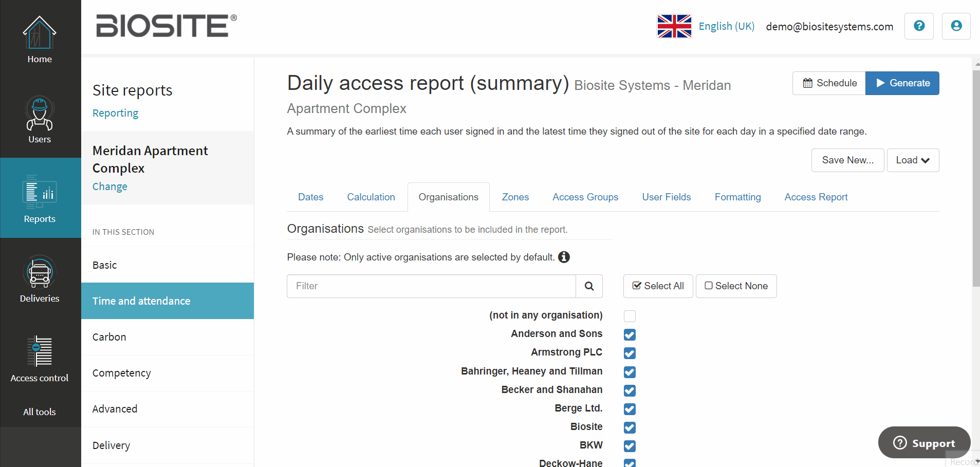Viewport: 980px width, 467px height.
Task: Open Carbon reports section
Action: (168, 337)
